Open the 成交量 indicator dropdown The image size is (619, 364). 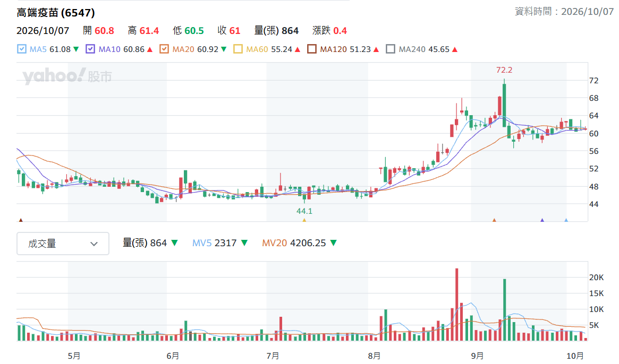tap(63, 244)
